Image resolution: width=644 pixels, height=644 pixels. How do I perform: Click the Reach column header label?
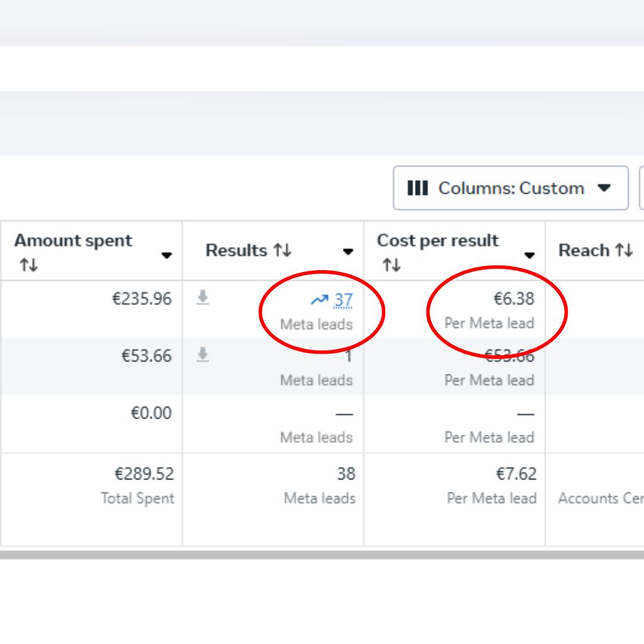click(583, 250)
